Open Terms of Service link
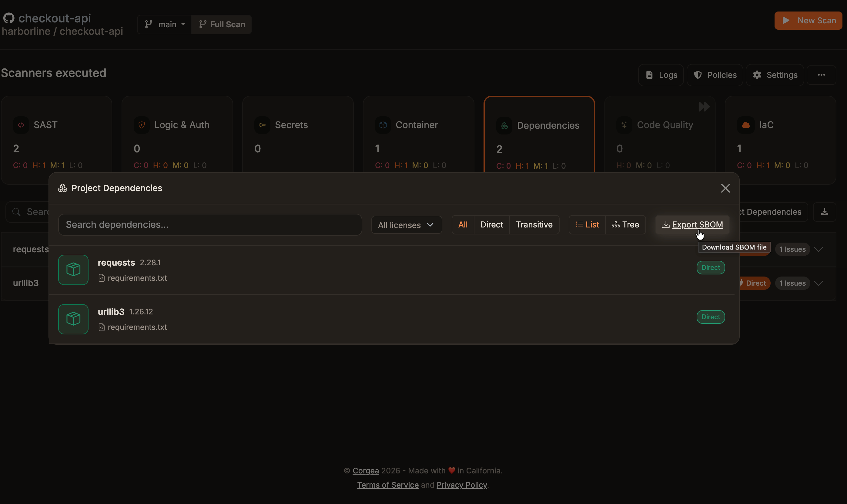Image resolution: width=847 pixels, height=504 pixels. tap(388, 485)
